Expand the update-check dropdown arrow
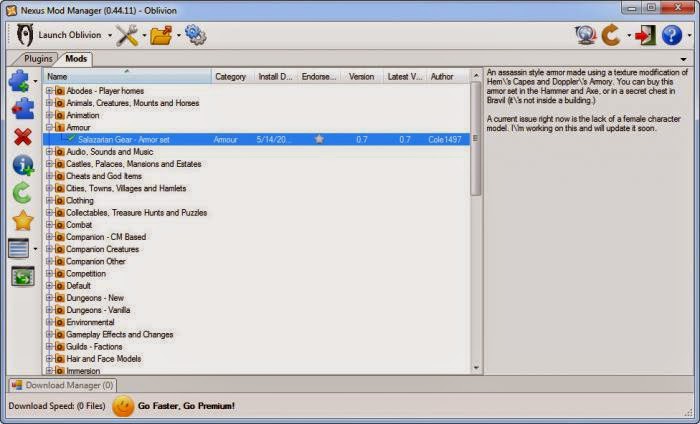This screenshot has width=700, height=424. coord(629,35)
